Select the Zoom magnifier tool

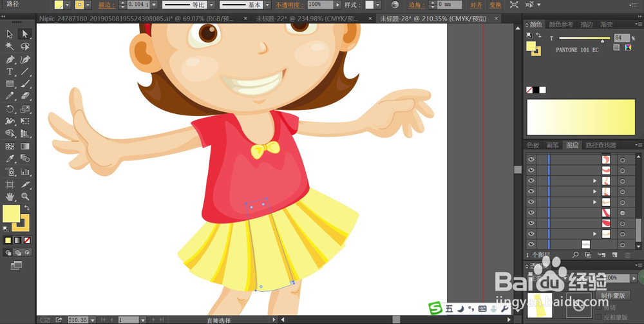25,196
